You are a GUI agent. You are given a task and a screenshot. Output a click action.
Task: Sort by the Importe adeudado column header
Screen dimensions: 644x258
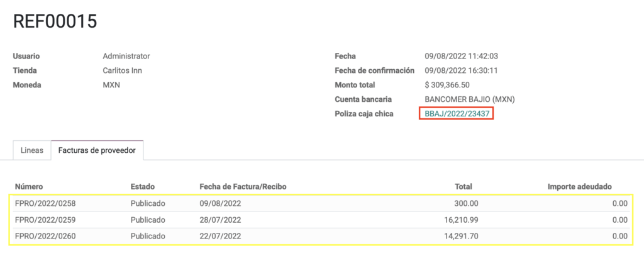pyautogui.click(x=579, y=186)
